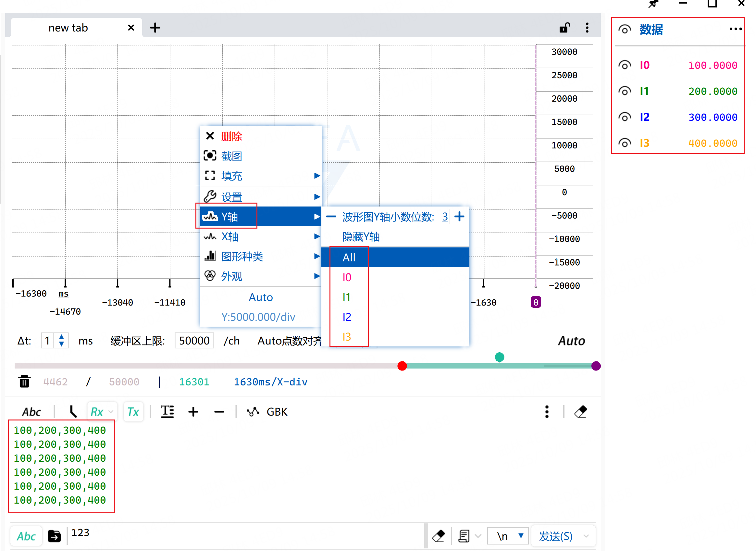Open the Rx dropdown
The width and height of the screenshot is (756, 551).
tap(101, 412)
